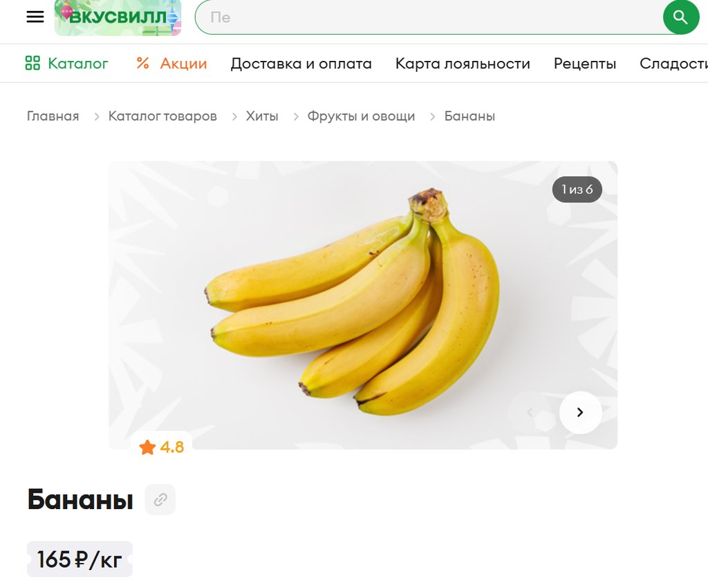Open the hamburger menu
This screenshot has height=588, width=708.
35,17
